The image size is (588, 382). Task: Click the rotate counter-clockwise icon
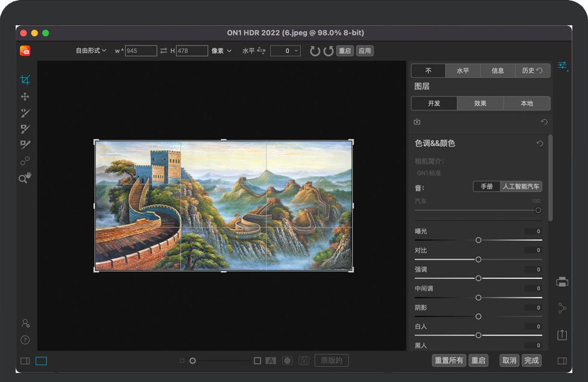click(x=329, y=51)
